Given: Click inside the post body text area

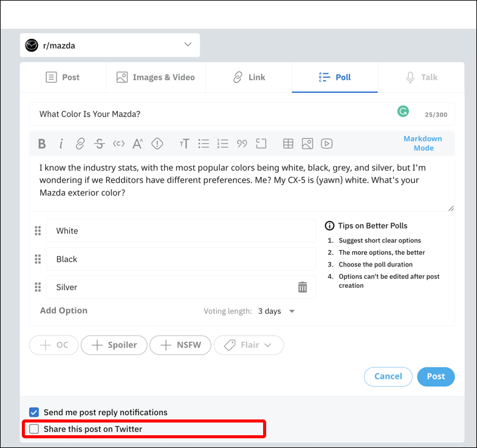Looking at the screenshot, I should click(242, 183).
